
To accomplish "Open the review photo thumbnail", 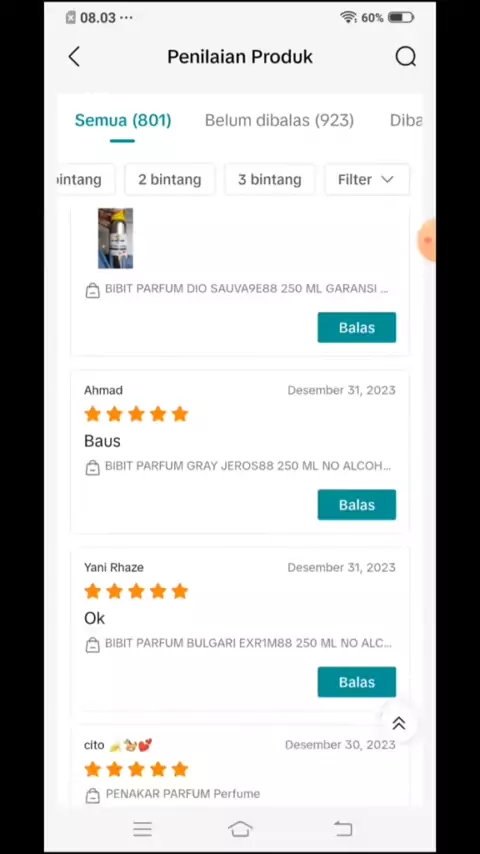I will (116, 238).
